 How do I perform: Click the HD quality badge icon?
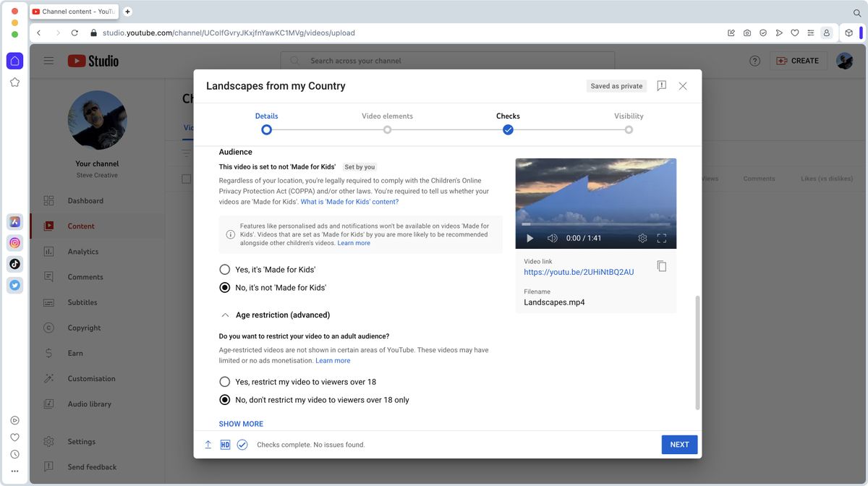coord(225,444)
